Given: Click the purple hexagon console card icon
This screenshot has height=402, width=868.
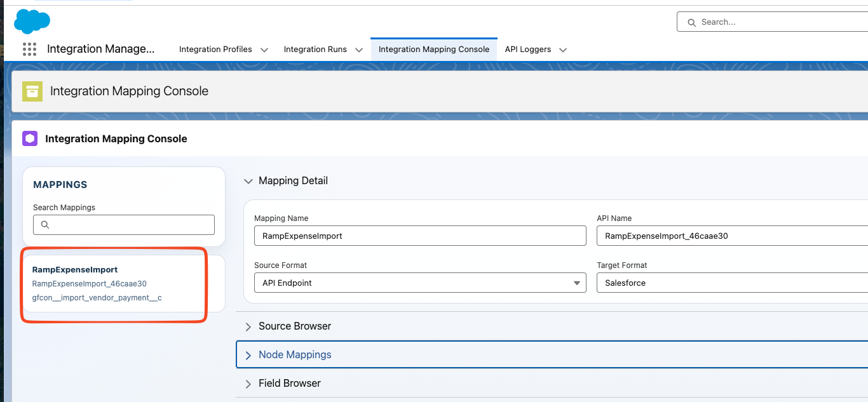Looking at the screenshot, I should coord(30,138).
